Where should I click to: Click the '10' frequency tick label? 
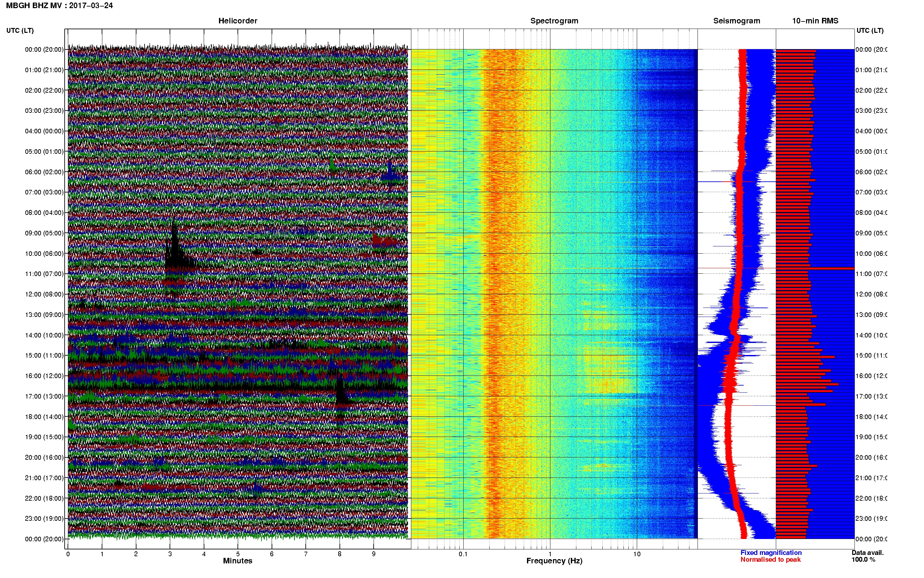pos(637,554)
